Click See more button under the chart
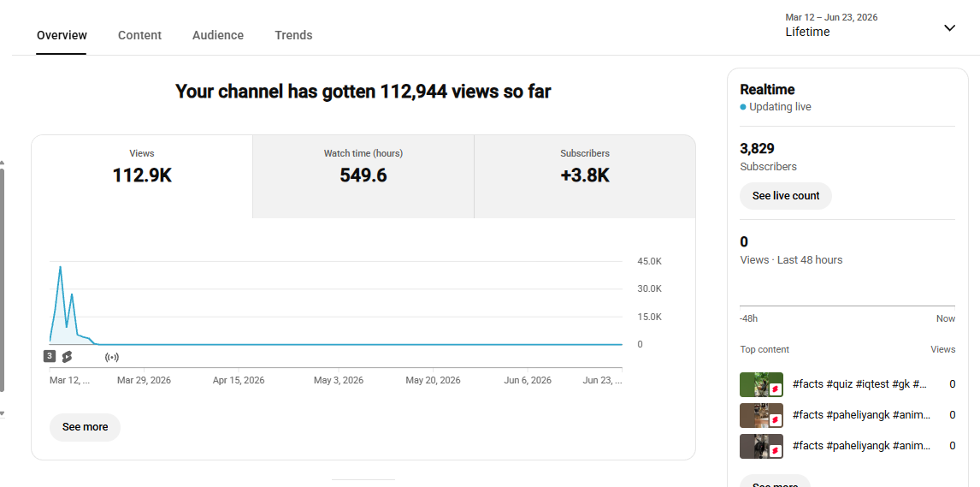The height and width of the screenshot is (487, 980). [85, 427]
